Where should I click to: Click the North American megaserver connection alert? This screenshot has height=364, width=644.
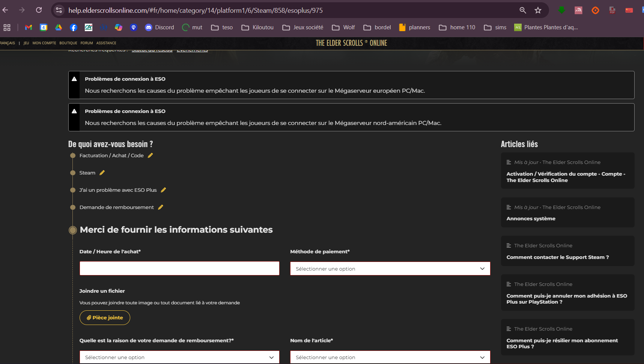(351, 117)
